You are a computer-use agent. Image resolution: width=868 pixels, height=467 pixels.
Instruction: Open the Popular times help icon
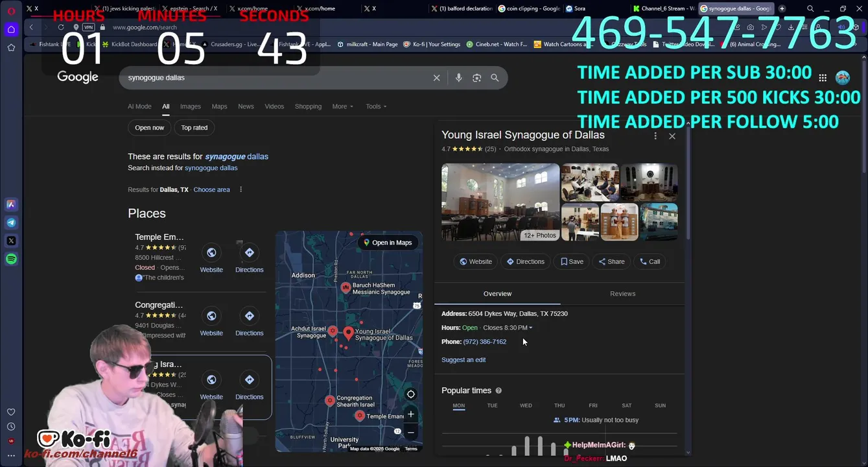[499, 390]
